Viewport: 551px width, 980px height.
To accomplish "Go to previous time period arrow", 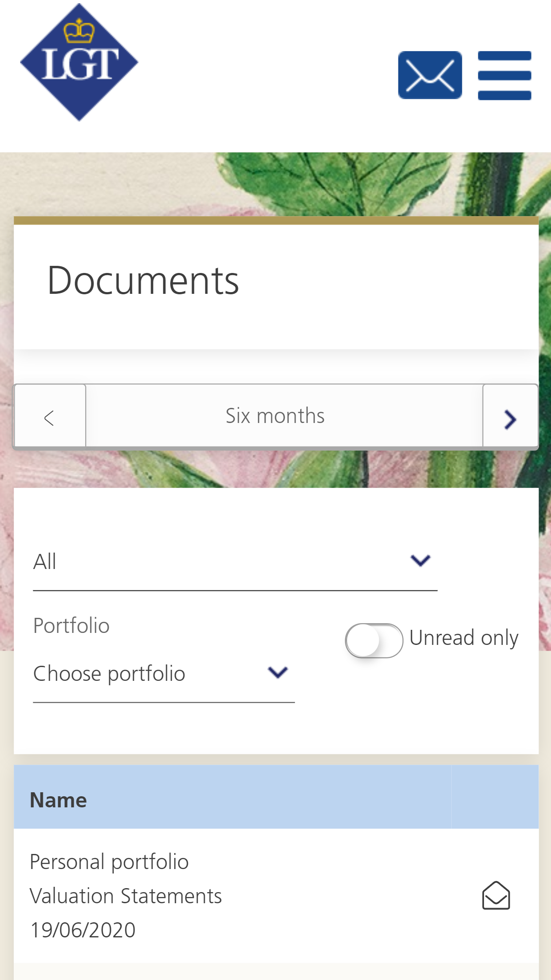I will pyautogui.click(x=50, y=417).
